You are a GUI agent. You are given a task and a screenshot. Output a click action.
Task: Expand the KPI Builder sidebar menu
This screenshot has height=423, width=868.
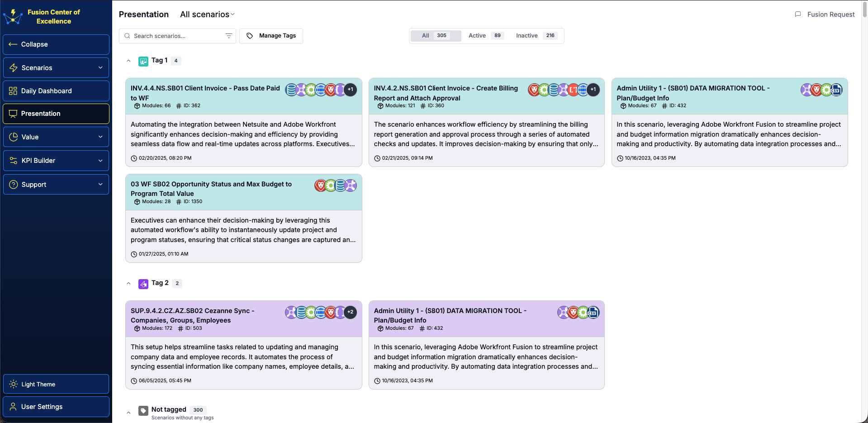(x=56, y=161)
